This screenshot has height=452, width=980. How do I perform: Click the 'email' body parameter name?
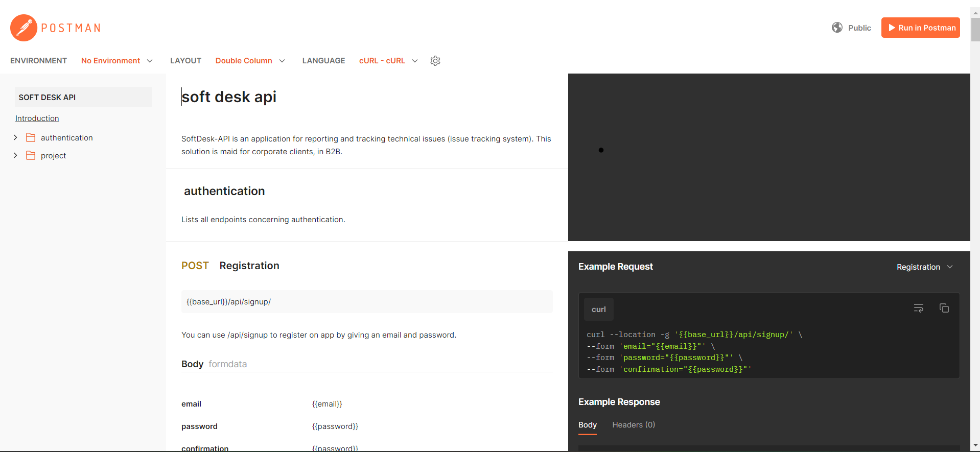point(191,404)
